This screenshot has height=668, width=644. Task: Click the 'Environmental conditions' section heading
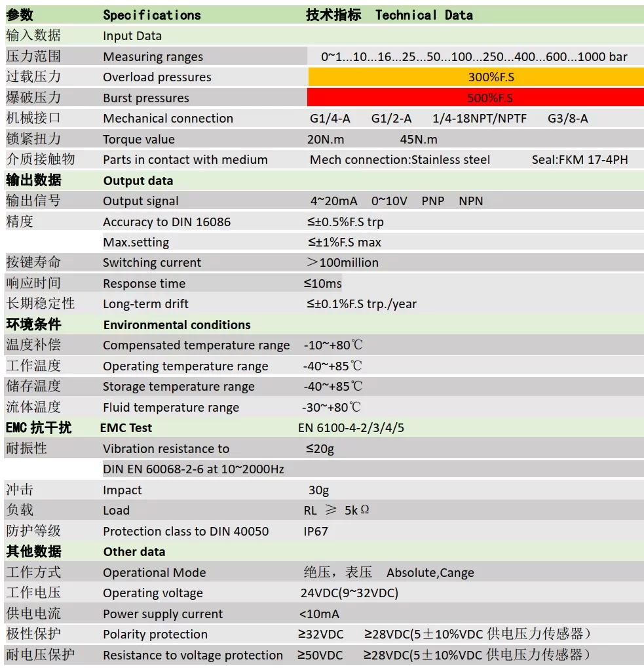(x=177, y=325)
